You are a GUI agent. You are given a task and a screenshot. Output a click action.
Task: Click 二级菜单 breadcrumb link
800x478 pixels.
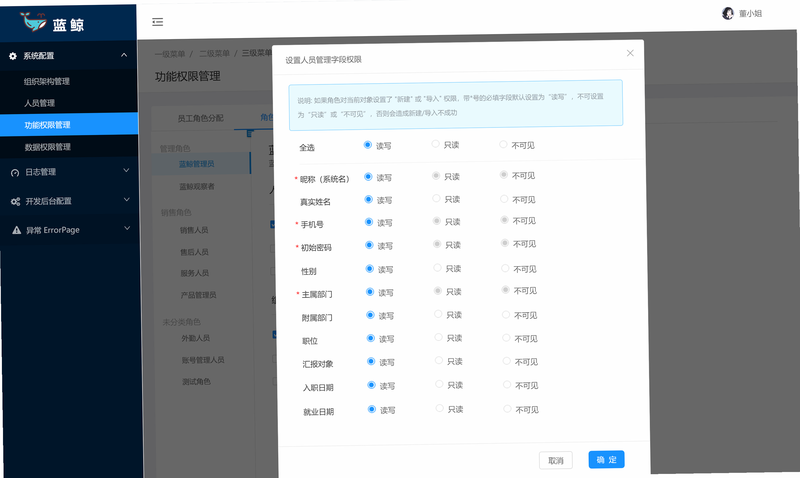214,54
